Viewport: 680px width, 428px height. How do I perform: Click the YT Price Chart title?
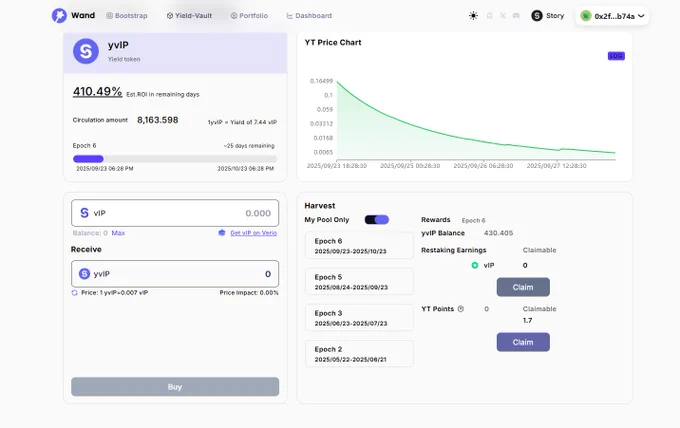click(x=333, y=42)
